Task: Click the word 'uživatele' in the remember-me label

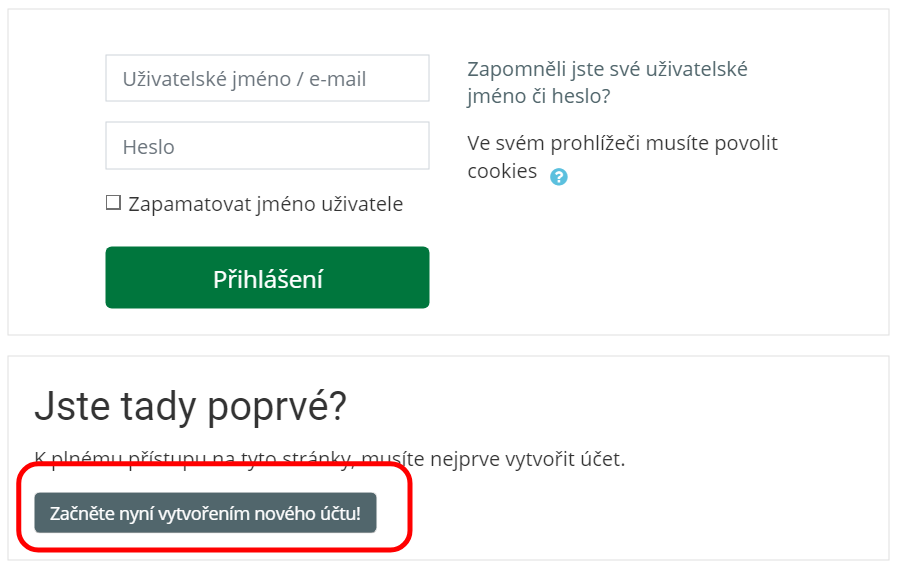Action: (x=360, y=204)
